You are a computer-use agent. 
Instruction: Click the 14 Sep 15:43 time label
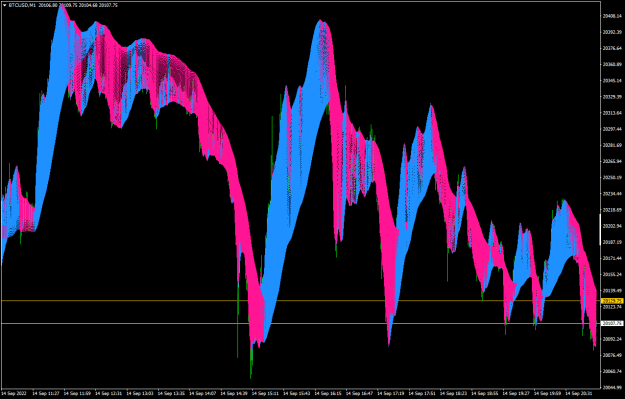[297, 393]
